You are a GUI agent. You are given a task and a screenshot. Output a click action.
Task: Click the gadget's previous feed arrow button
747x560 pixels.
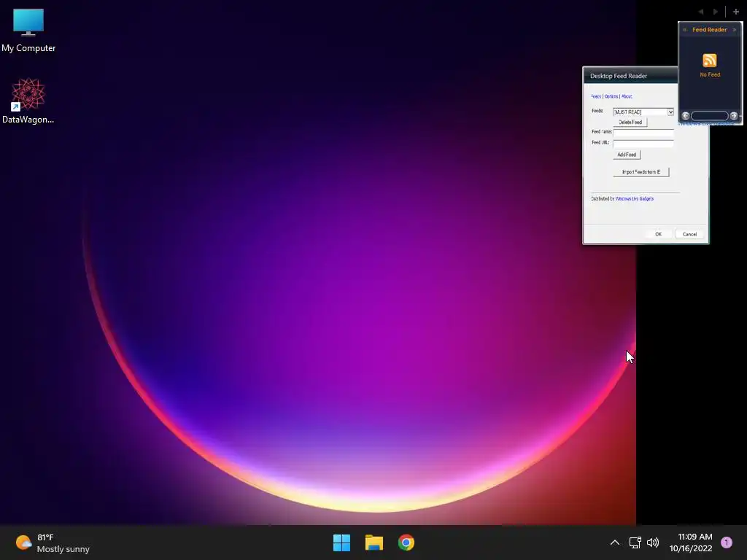[686, 116]
